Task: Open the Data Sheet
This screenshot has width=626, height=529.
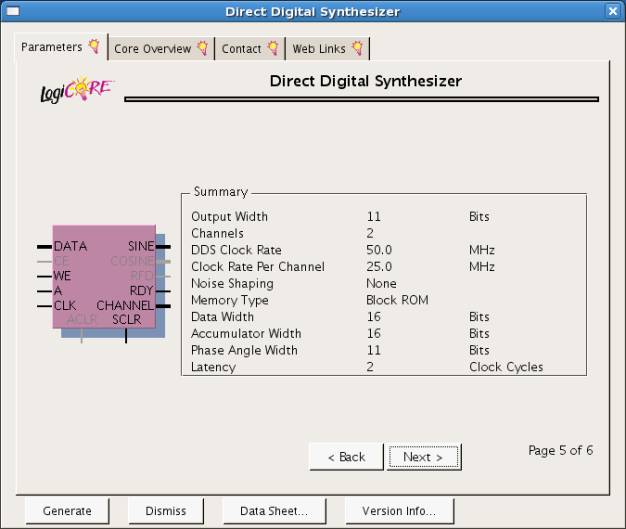Action: (274, 511)
